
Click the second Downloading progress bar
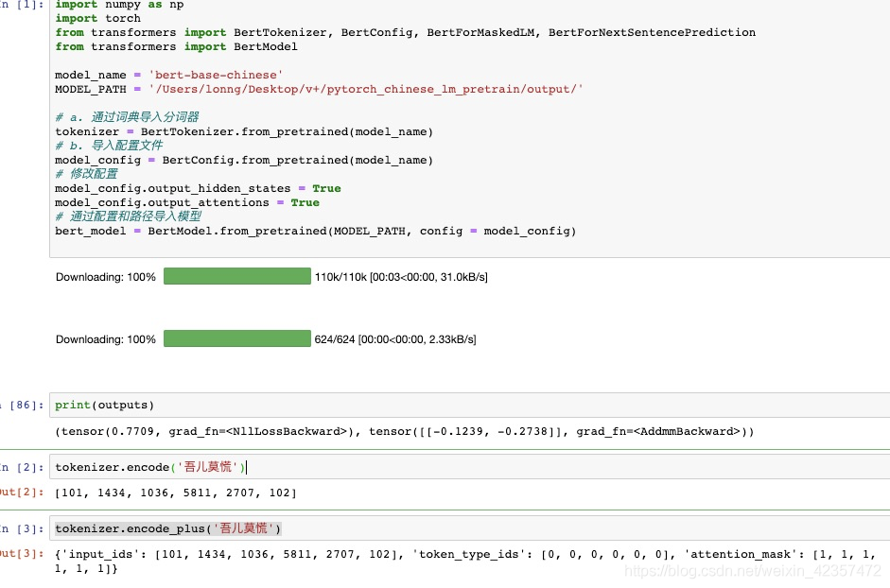[x=236, y=338]
